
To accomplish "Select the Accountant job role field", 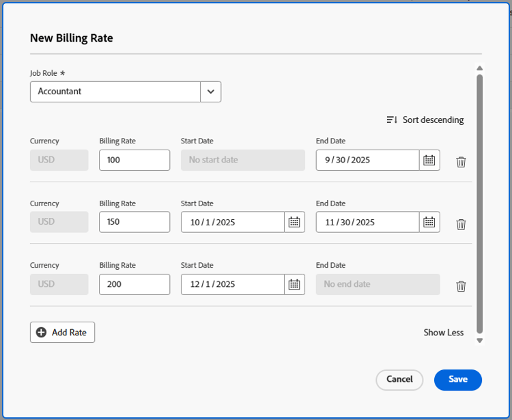I will [115, 92].
